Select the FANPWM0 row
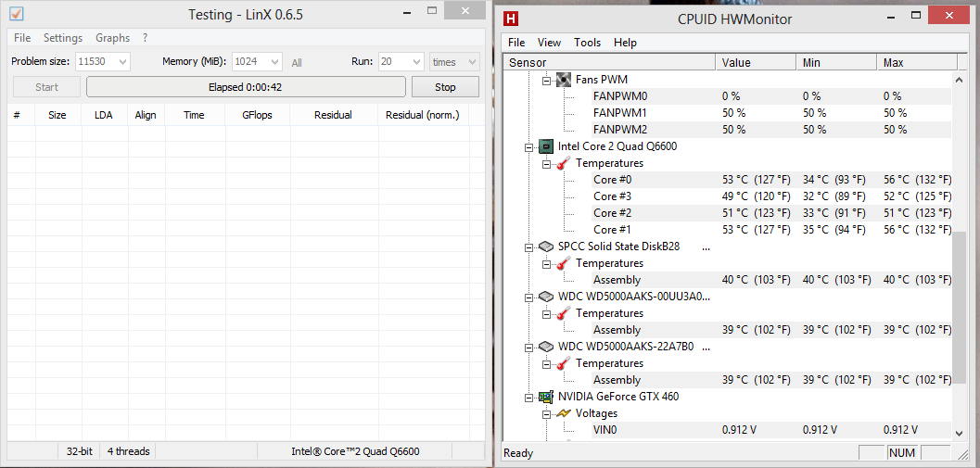This screenshot has width=980, height=468. pyautogui.click(x=771, y=96)
